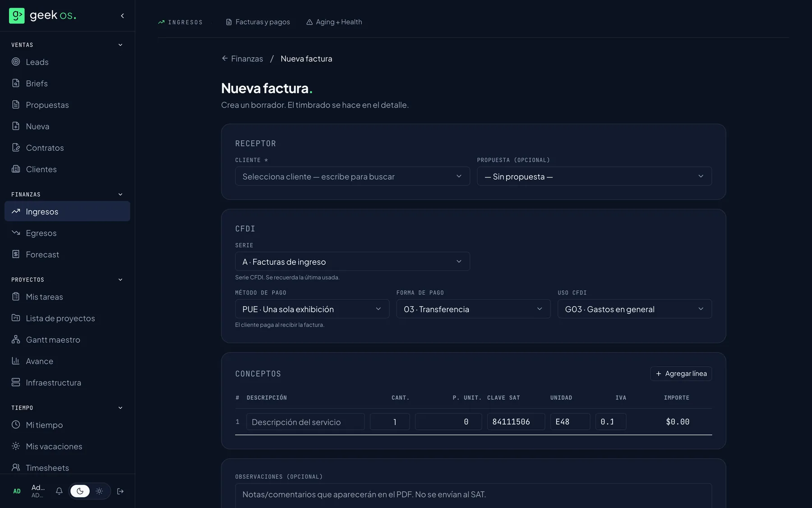The height and width of the screenshot is (508, 812).
Task: Click the Descripción del servicio field
Action: tap(305, 422)
